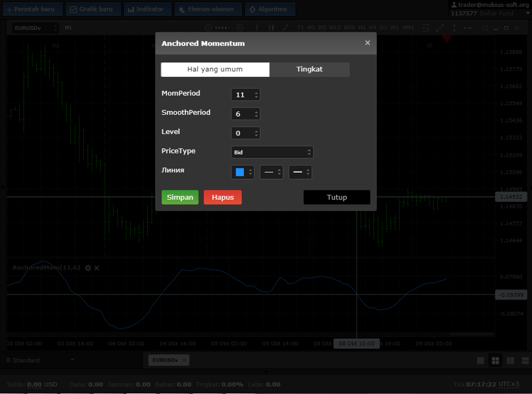
Task: Open the PriceType Bid dropdown
Action: [272, 152]
